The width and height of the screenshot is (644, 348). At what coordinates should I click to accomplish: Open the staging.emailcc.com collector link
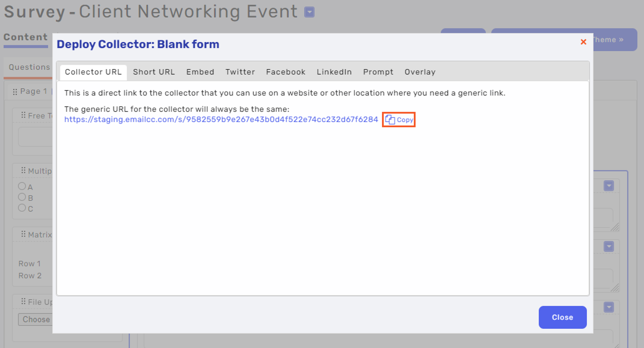(221, 119)
